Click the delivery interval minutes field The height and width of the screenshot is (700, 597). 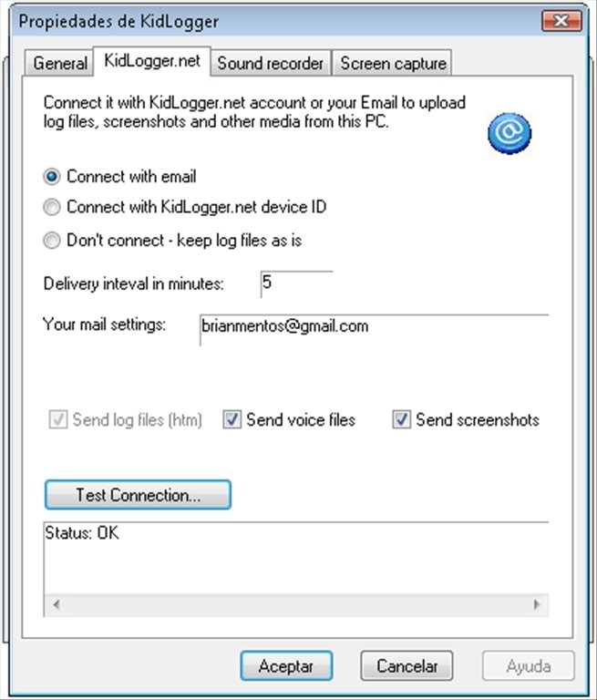click(x=296, y=283)
